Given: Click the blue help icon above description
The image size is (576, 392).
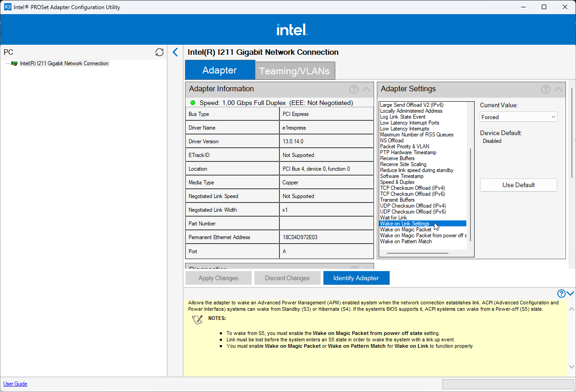Looking at the screenshot, I should pyautogui.click(x=561, y=293).
